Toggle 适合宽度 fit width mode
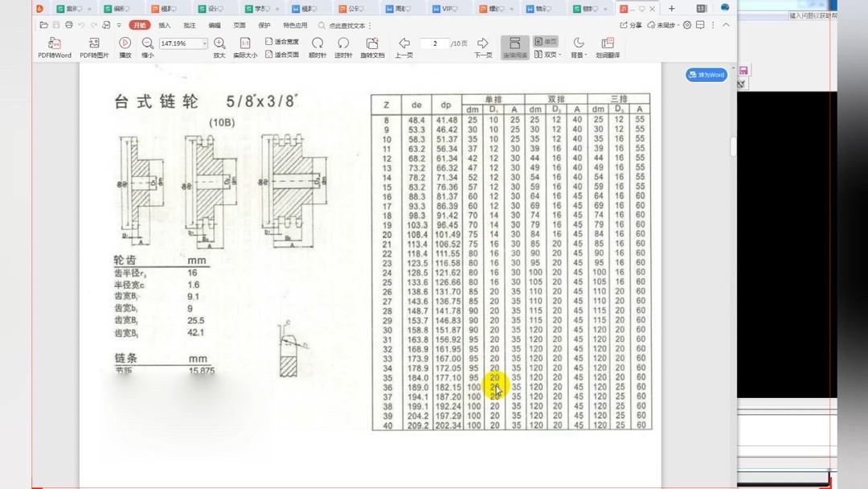 coord(280,42)
